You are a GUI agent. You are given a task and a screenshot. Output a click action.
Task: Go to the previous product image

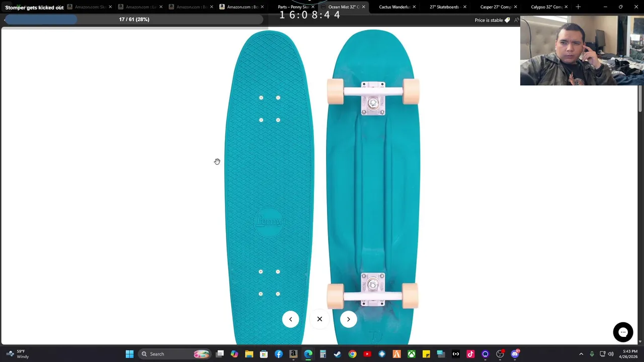click(x=290, y=319)
